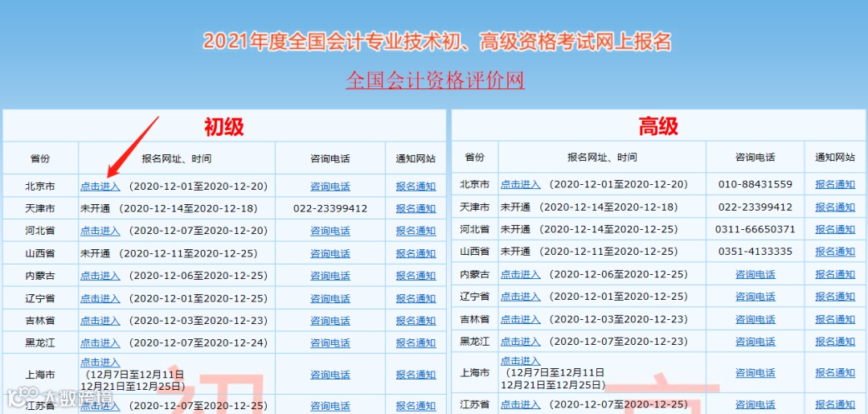
Task: Open 报名通知 for 天津市 in 高级 table
Action: coord(835,207)
